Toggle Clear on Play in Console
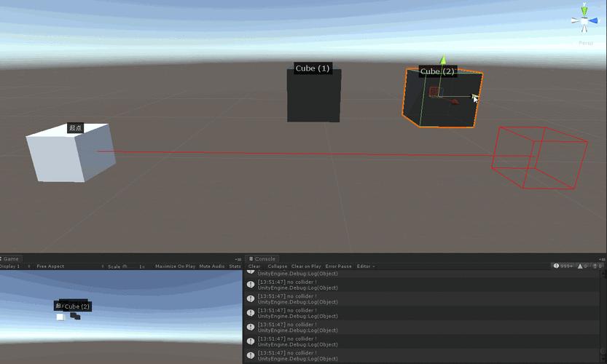Viewport: 607px width, 364px height. pyautogui.click(x=306, y=266)
